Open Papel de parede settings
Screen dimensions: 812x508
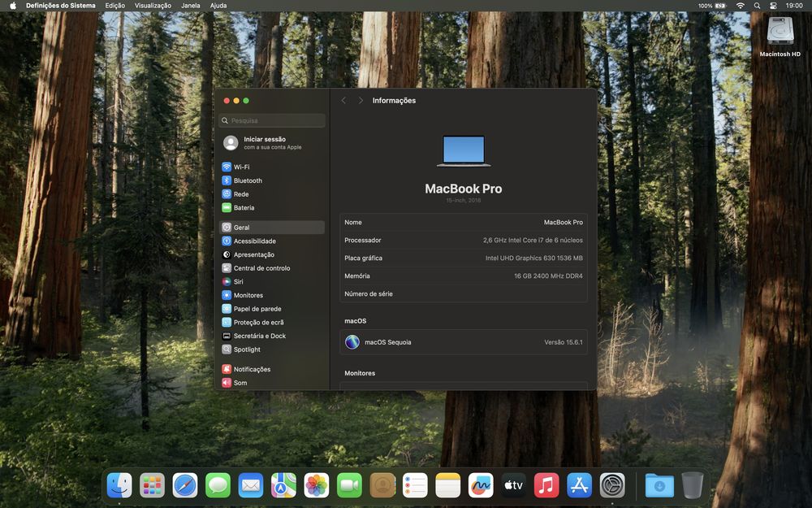(272, 308)
